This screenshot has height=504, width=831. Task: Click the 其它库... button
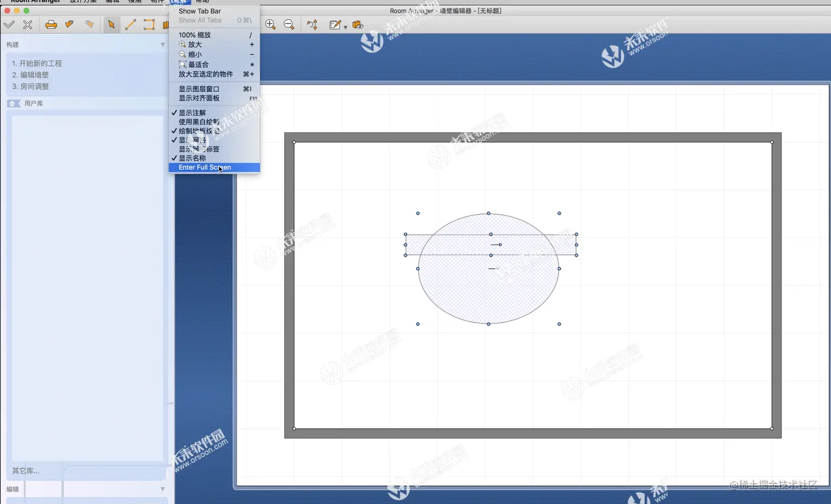tap(26, 470)
